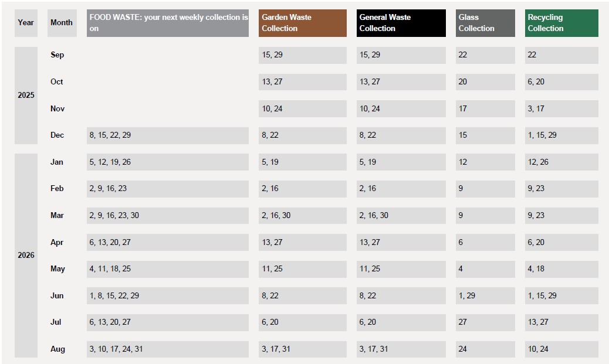Select June glass collection dates 1, 29
Screen dimensions: 609x364
pos(485,295)
